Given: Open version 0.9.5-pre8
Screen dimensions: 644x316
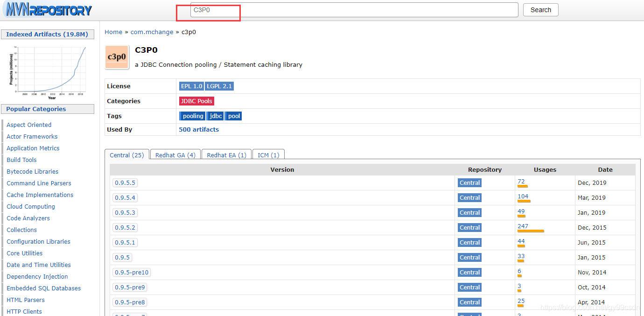Looking at the screenshot, I should coord(130,302).
